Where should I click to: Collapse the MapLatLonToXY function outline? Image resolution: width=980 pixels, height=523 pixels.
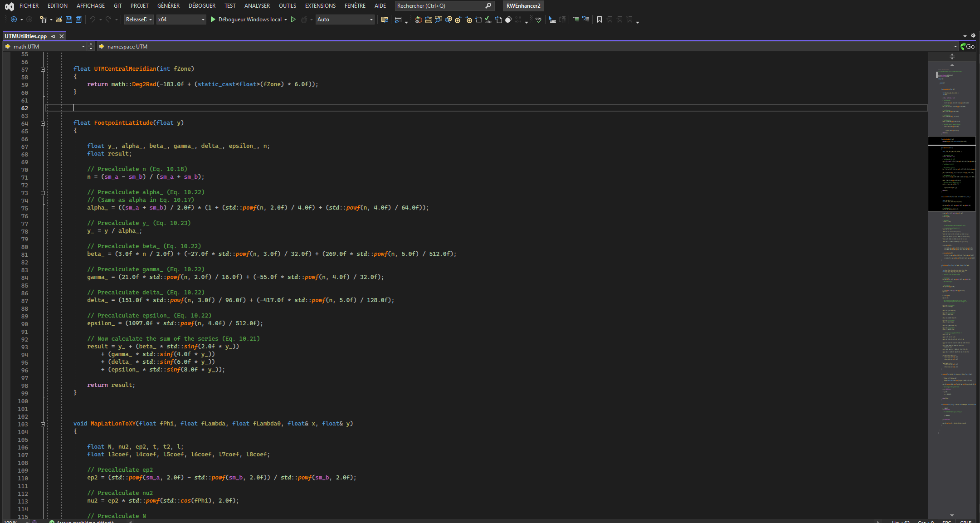[x=43, y=424]
